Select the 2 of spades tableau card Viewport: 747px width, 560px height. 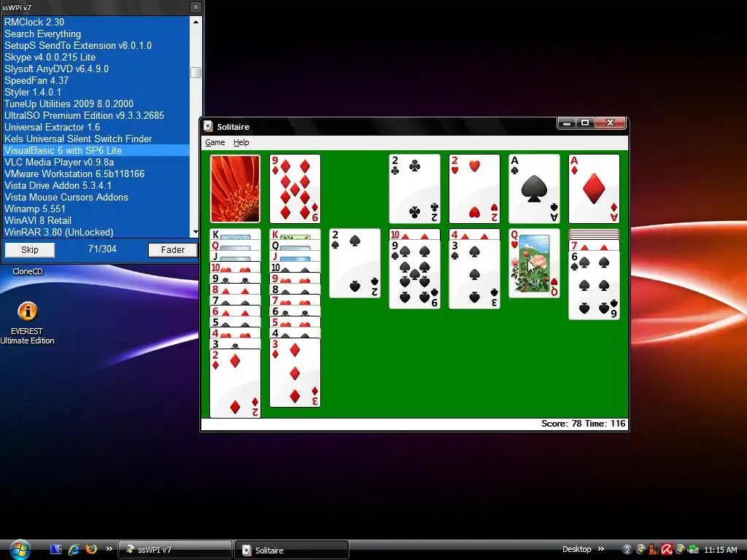pos(355,263)
